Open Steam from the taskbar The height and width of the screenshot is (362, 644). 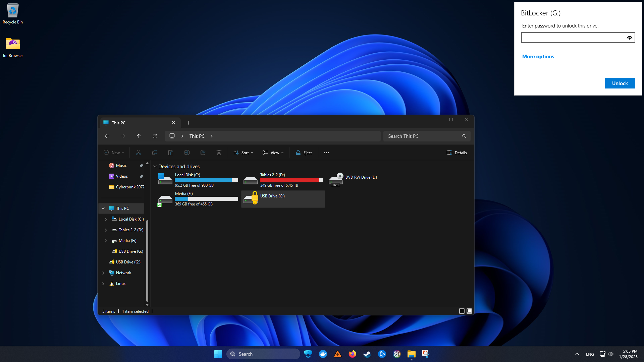point(367,354)
